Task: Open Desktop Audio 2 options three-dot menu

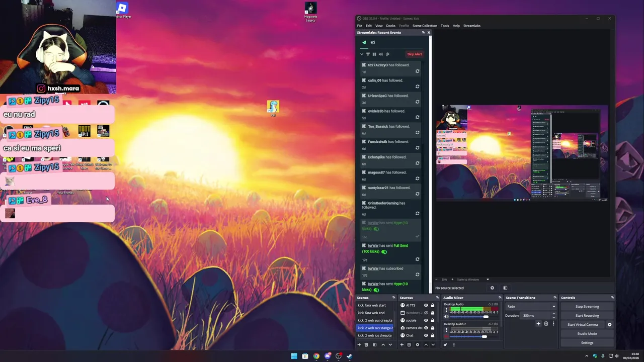Action: click(446, 330)
